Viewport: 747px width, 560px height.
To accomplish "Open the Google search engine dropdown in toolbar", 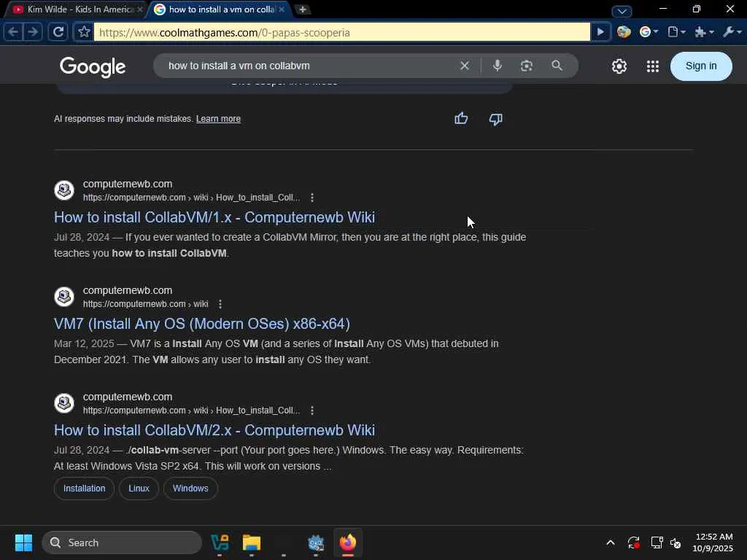I will (x=649, y=32).
